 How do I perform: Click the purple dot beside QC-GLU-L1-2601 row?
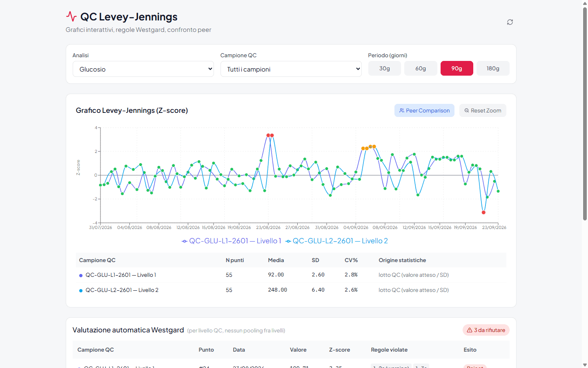(81, 276)
